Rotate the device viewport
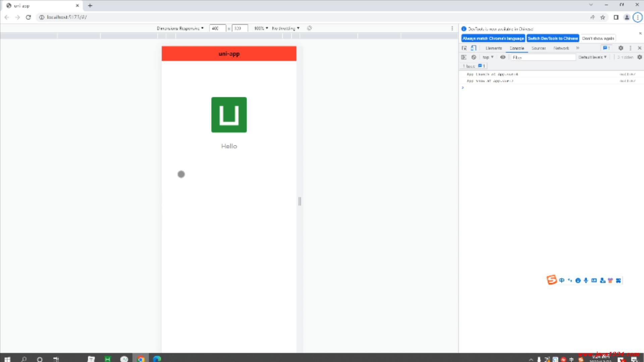 (x=309, y=28)
